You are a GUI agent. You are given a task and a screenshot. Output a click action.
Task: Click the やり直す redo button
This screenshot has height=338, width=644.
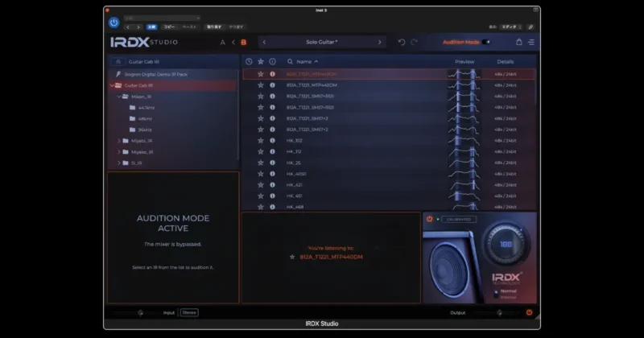pos(236,27)
